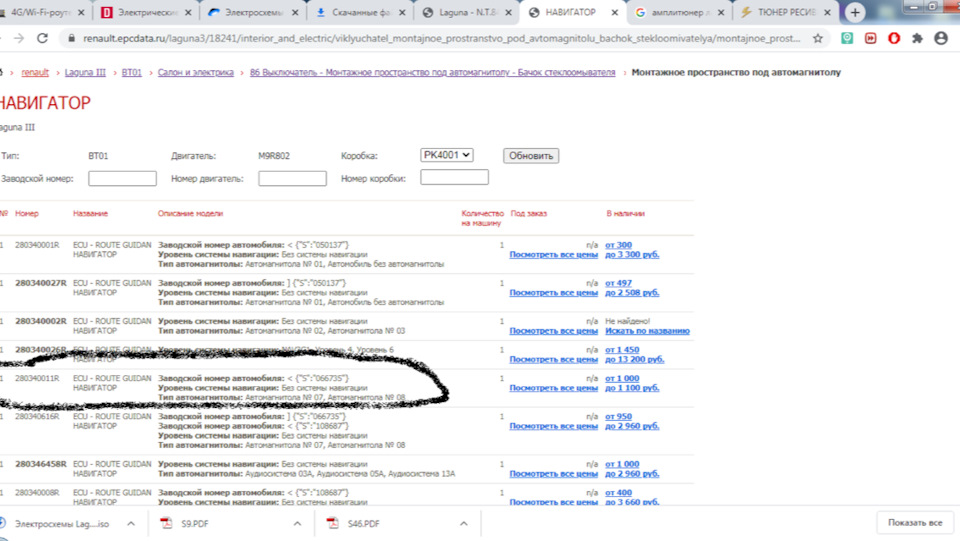
Task: Expand options for Электросхемы Lag...iso download
Action: pyautogui.click(x=130, y=523)
